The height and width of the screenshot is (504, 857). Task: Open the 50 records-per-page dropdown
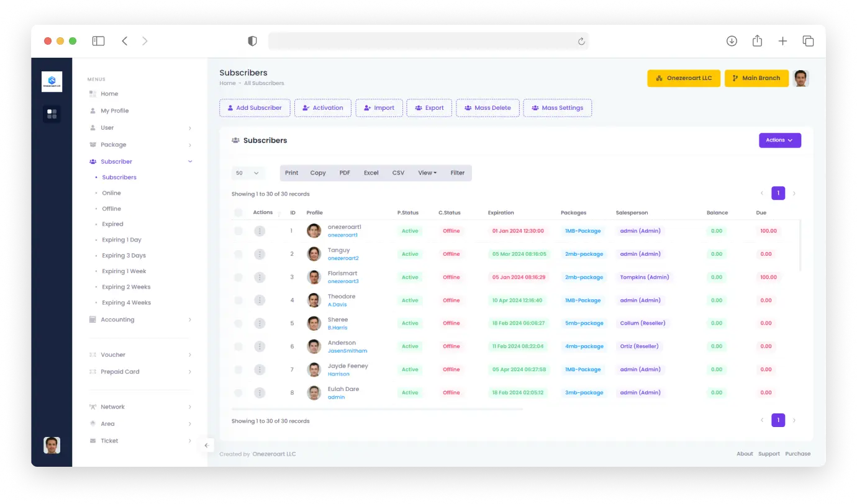pos(248,173)
